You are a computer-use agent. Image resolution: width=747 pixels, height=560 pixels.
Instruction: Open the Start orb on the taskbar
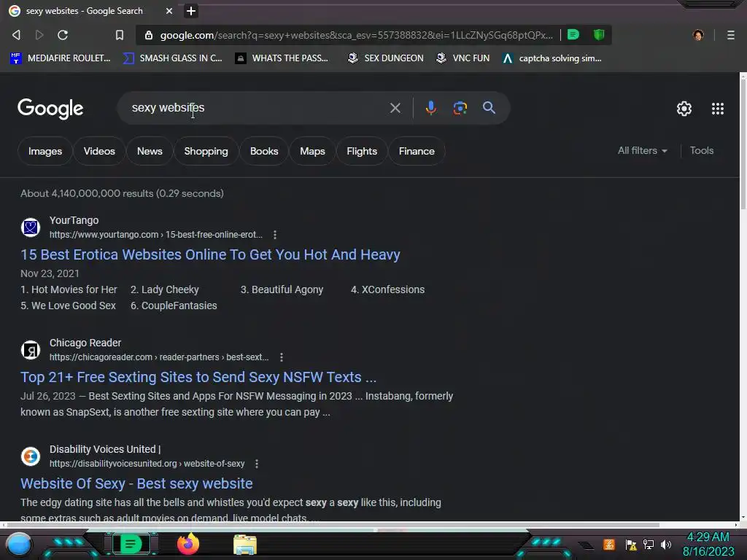pyautogui.click(x=20, y=544)
